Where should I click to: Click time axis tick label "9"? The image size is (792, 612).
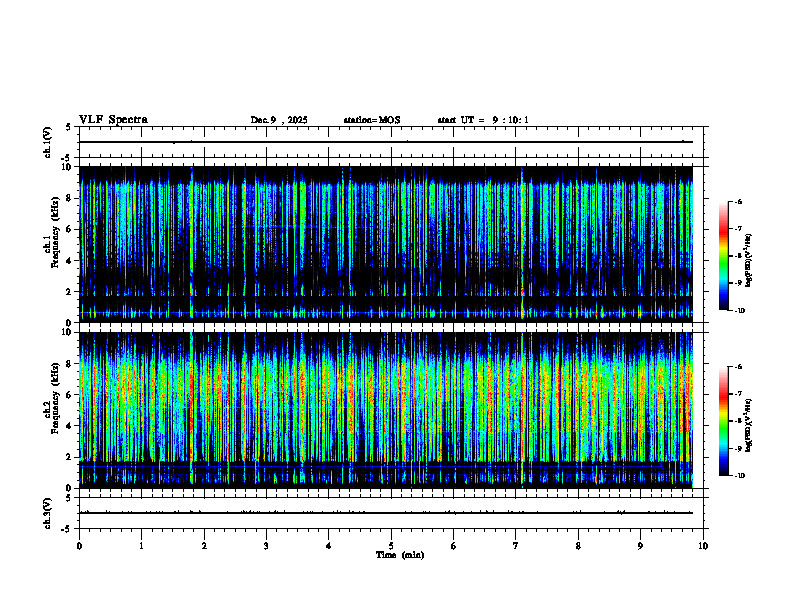pos(640,546)
